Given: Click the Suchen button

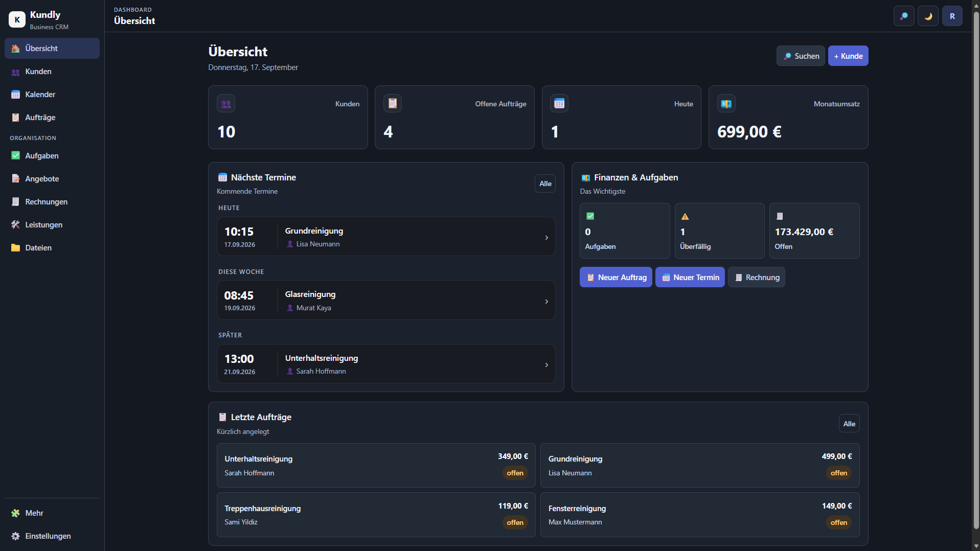Looking at the screenshot, I should pos(801,56).
